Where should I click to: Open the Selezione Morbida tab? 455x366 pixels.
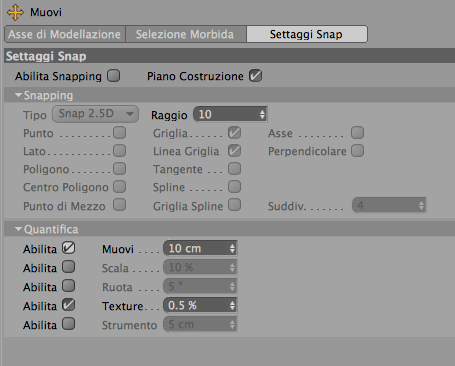point(186,34)
